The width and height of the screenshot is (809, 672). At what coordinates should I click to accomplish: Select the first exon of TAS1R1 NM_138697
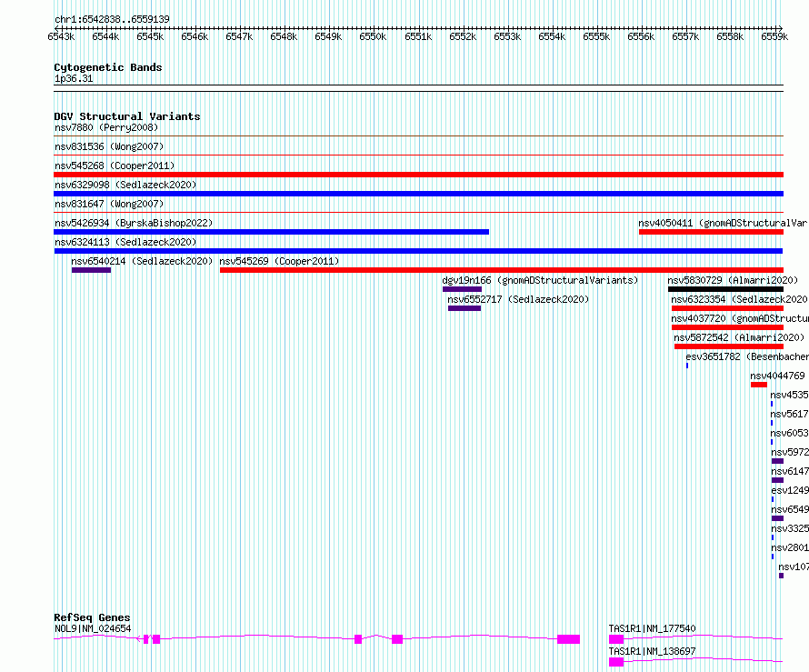616,662
